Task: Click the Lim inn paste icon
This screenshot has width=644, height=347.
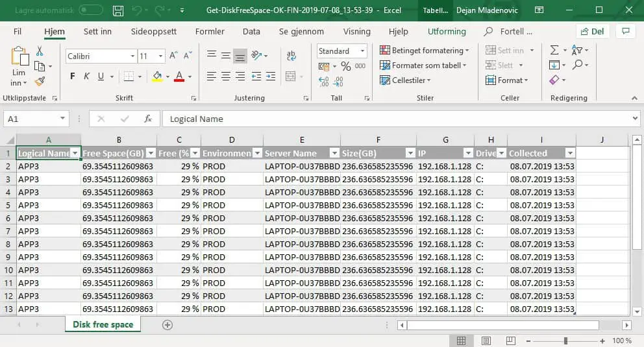Action: (x=19, y=56)
